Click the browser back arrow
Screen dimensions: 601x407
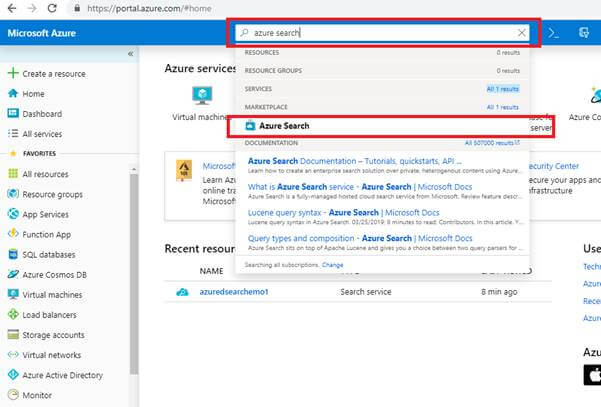(12, 8)
